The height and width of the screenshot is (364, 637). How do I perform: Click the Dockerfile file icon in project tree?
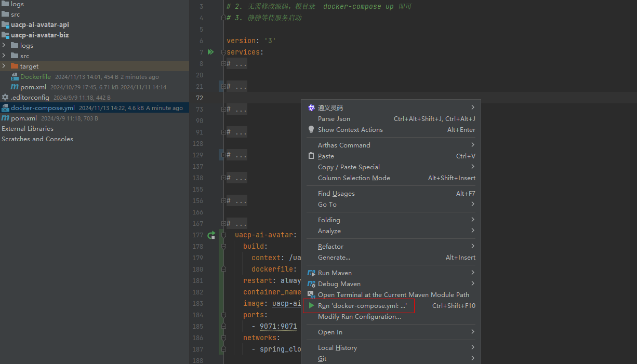pos(15,77)
